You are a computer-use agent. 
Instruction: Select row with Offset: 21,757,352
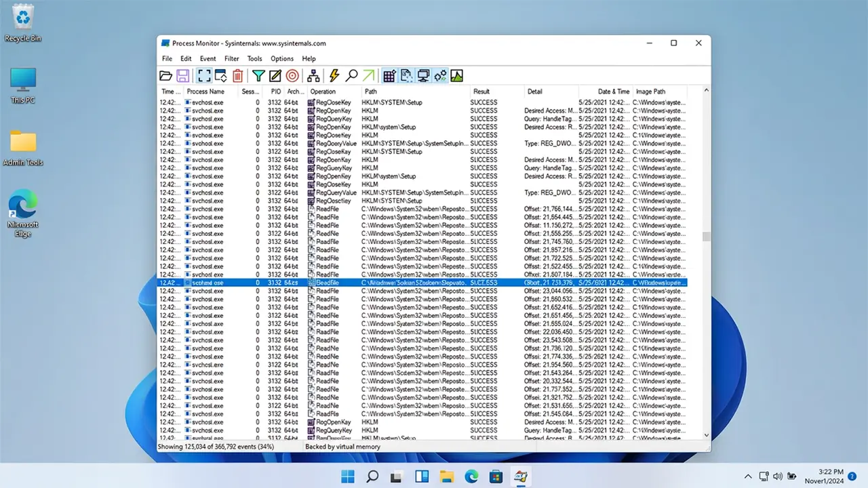(x=422, y=389)
